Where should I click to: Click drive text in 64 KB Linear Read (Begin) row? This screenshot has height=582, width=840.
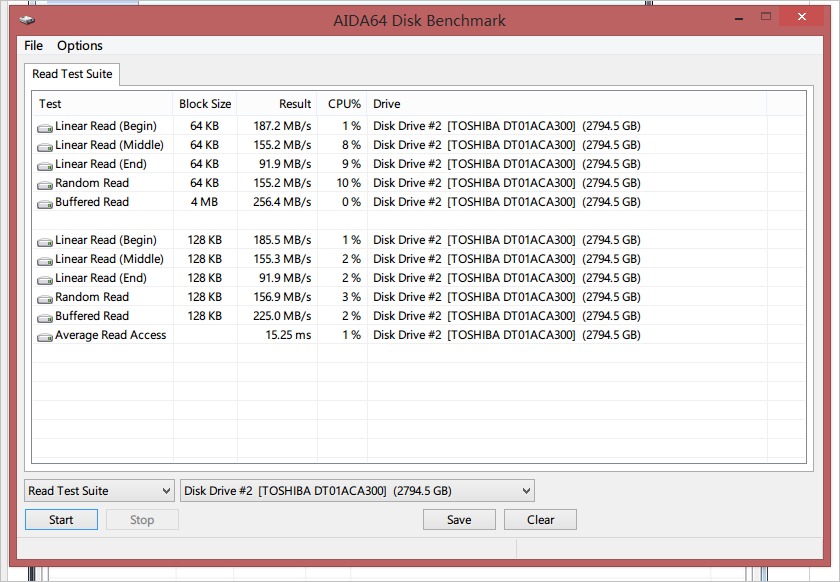[507, 126]
